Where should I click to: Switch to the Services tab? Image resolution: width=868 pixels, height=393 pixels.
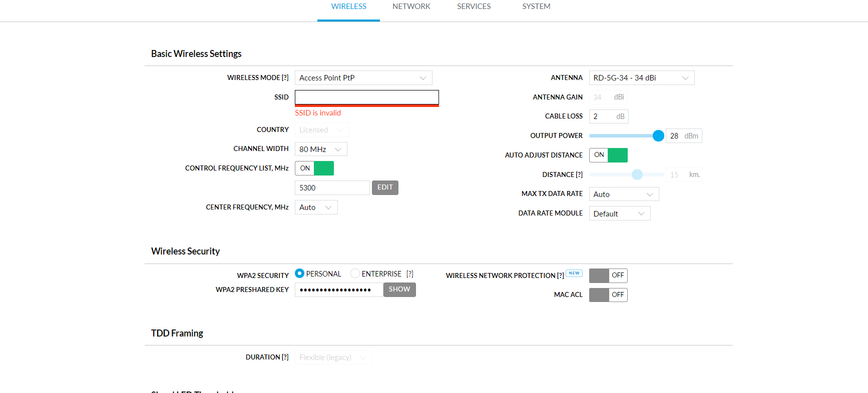474,6
